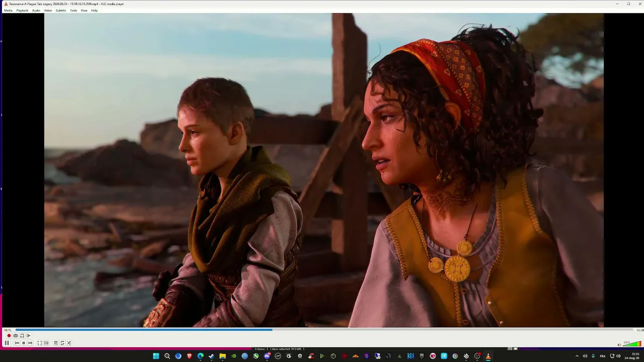Open the Playback menu

click(22, 11)
